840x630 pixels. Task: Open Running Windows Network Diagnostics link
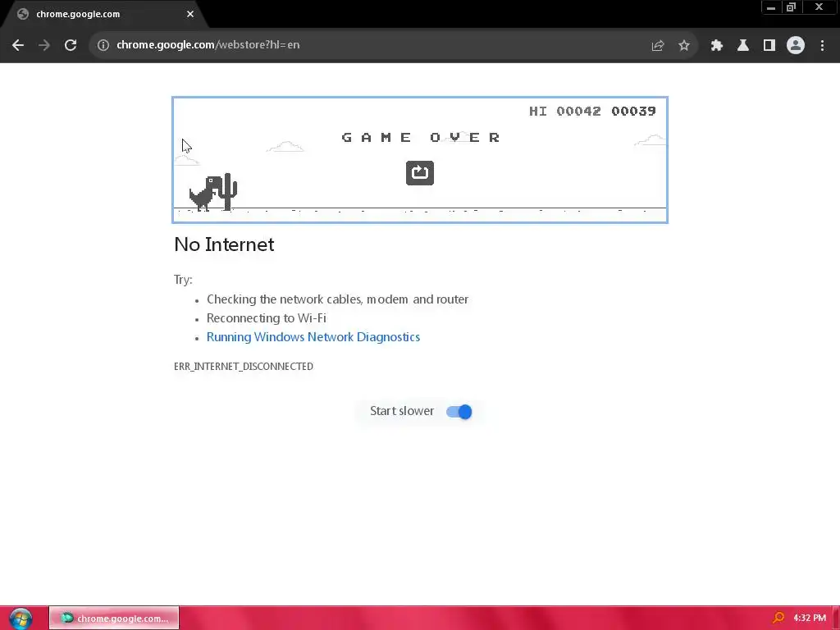[x=313, y=337]
